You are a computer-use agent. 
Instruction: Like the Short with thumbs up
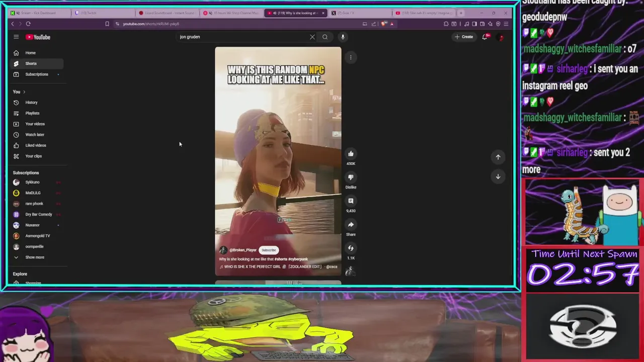[351, 154]
